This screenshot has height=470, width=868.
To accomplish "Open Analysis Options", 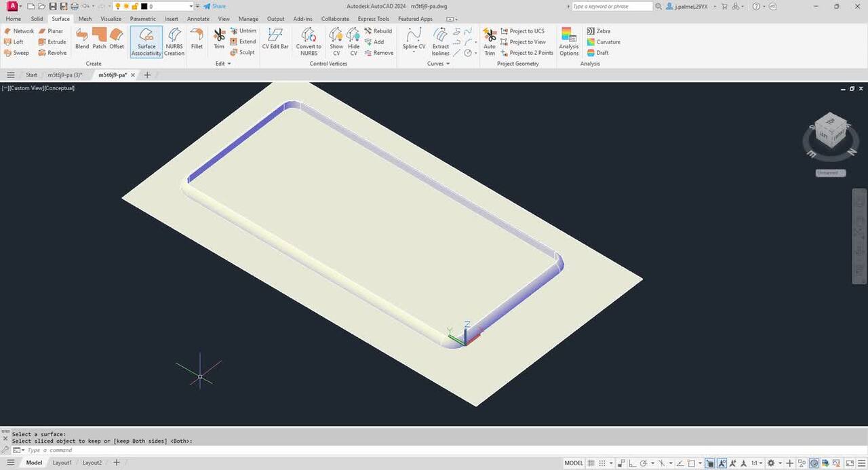I will (x=569, y=41).
